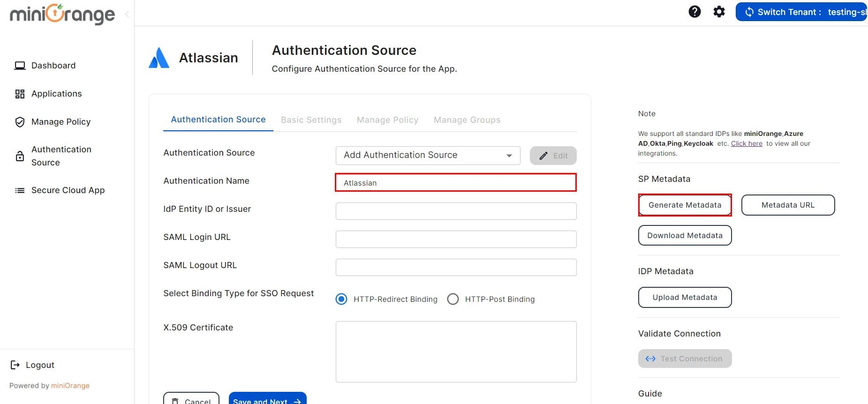Select the Authentication Source tab
This screenshot has width=868, height=404.
[x=218, y=120]
